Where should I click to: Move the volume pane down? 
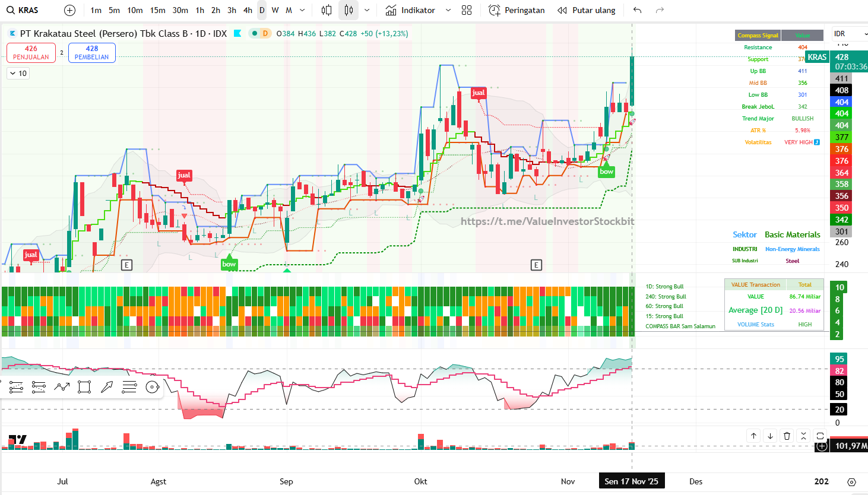click(x=770, y=436)
